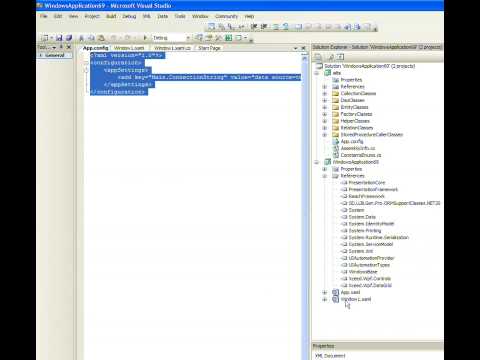Expand the App.xaml node
Screen dimensions: 480x360
point(325,292)
